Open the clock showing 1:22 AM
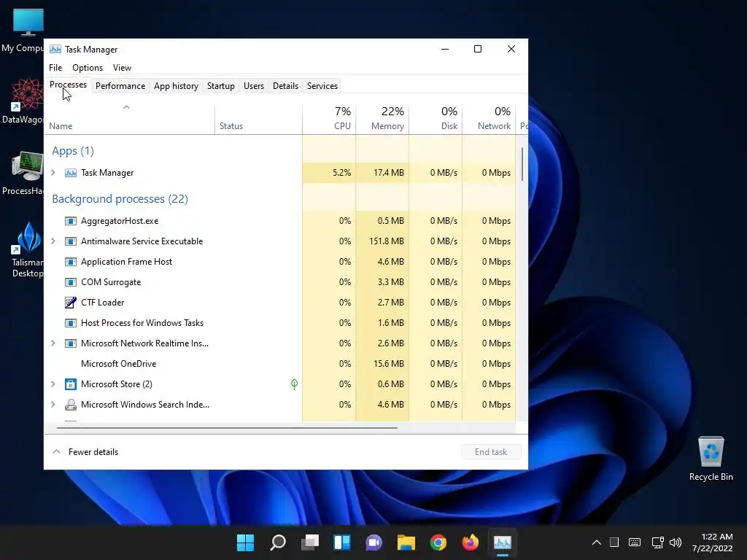 click(x=712, y=542)
